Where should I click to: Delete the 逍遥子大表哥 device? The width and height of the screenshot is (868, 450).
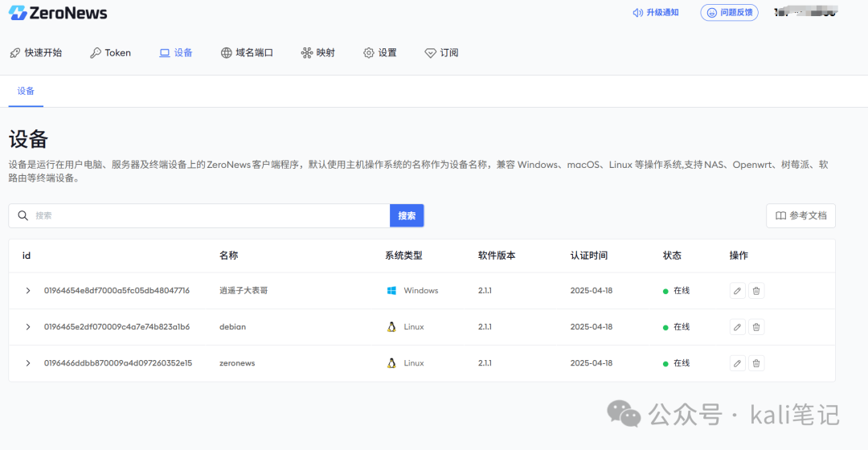pyautogui.click(x=756, y=291)
